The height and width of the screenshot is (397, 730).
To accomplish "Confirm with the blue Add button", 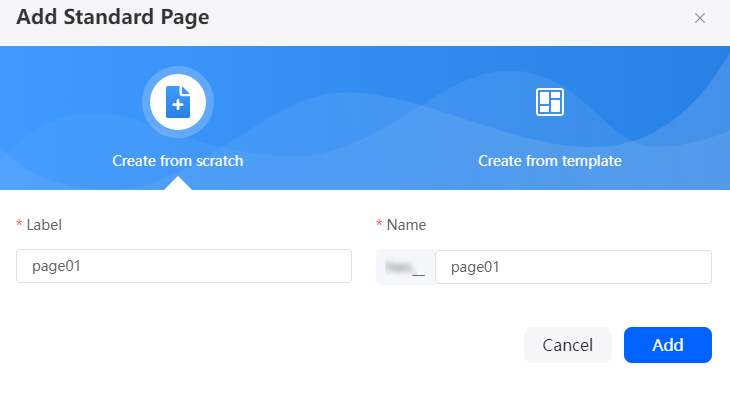I will [x=668, y=345].
